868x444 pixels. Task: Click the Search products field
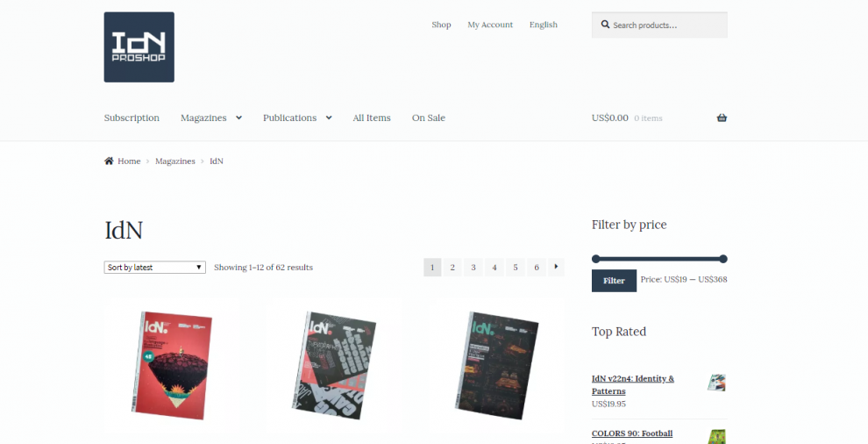(x=659, y=25)
